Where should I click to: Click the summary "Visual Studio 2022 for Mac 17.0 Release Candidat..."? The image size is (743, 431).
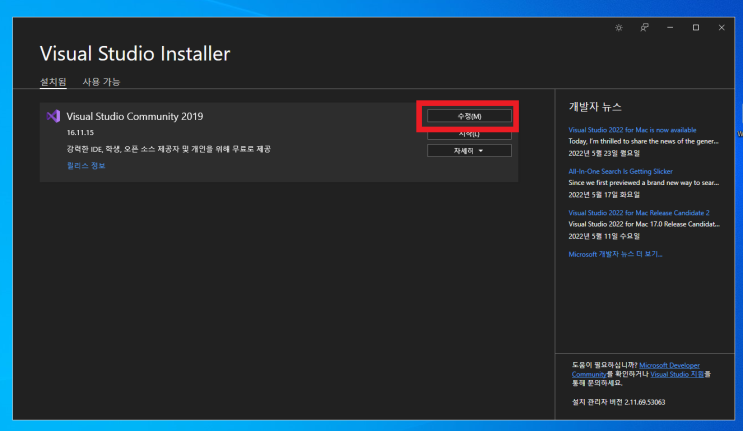(x=644, y=224)
